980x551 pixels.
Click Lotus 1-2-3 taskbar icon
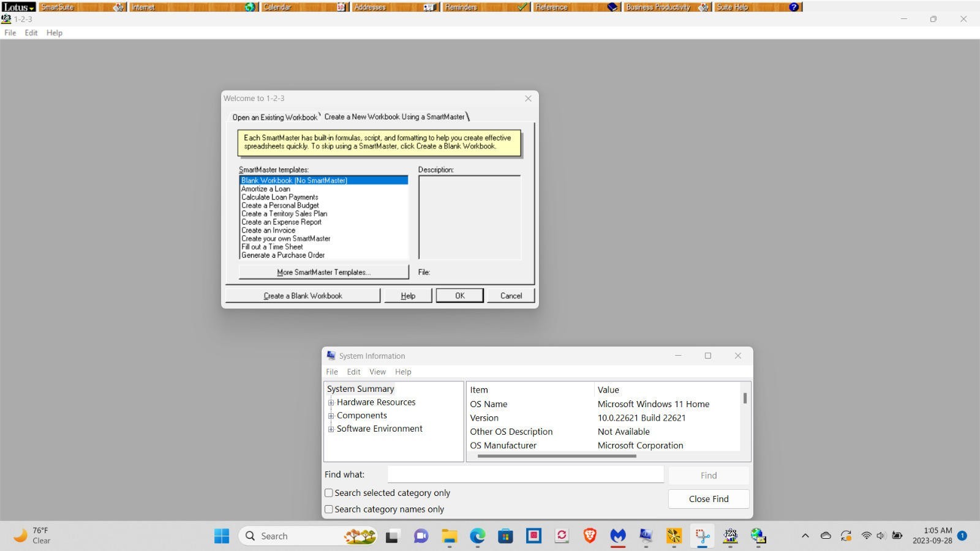point(730,536)
